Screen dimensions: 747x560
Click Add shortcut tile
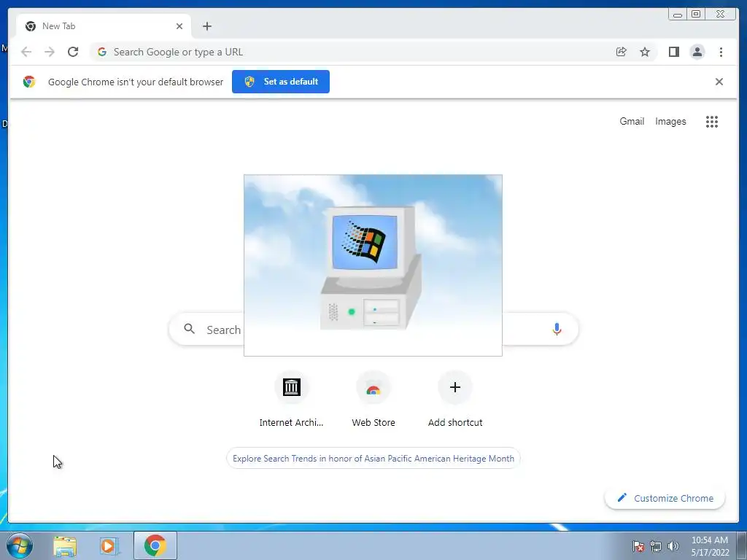455,399
